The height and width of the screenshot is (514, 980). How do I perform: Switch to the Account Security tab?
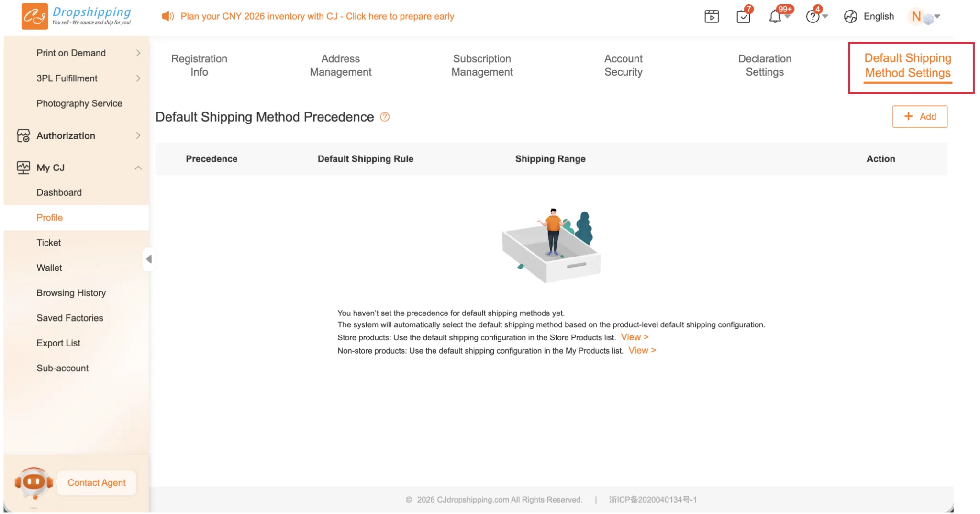(x=623, y=66)
